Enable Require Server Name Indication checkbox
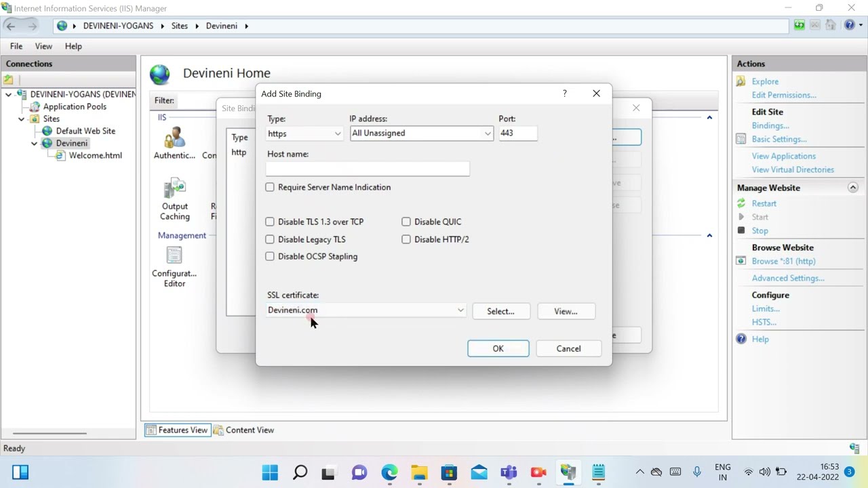868x488 pixels. pyautogui.click(x=270, y=187)
